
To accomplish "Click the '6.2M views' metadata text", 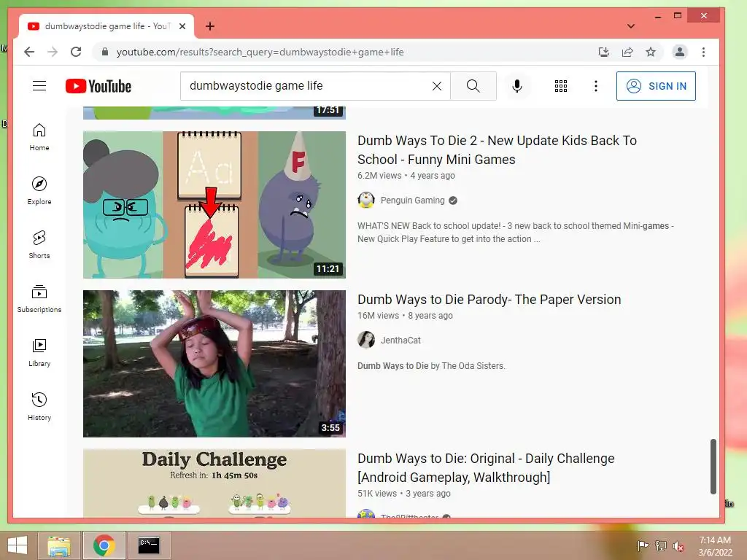I will tap(379, 176).
